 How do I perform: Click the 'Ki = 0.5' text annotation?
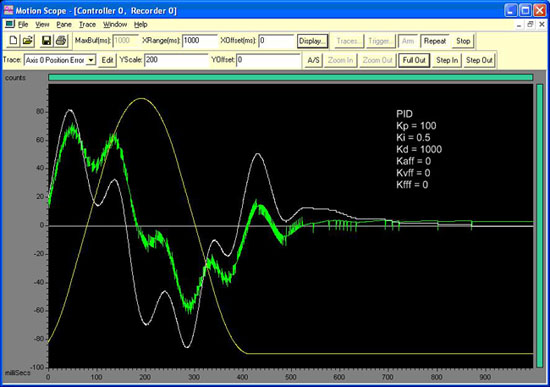pos(413,137)
